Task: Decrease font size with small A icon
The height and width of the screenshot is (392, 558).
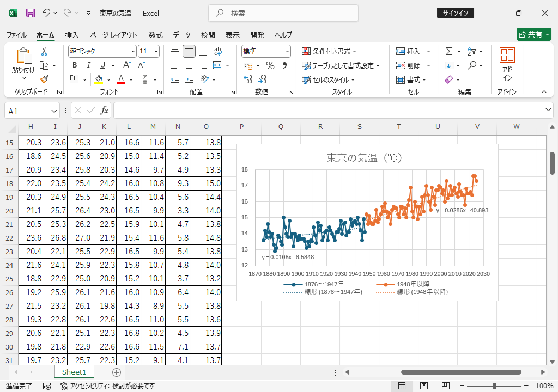Action: (x=141, y=65)
